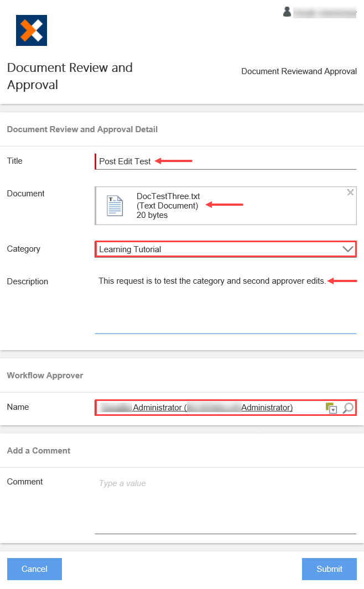Click the user profile person icon in header
The image size is (364, 589).
287,12
